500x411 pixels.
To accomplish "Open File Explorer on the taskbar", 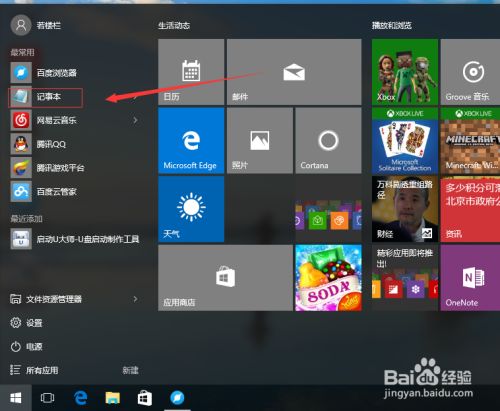I will (x=113, y=398).
